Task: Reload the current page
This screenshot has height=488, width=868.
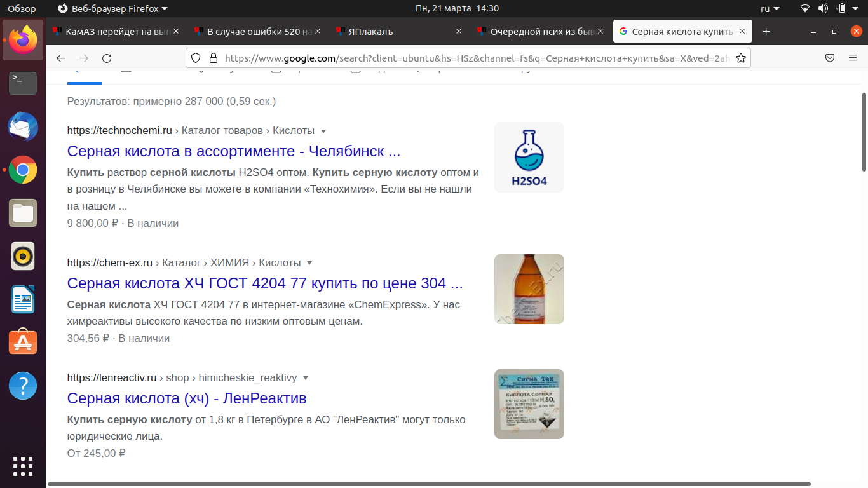Action: (107, 58)
